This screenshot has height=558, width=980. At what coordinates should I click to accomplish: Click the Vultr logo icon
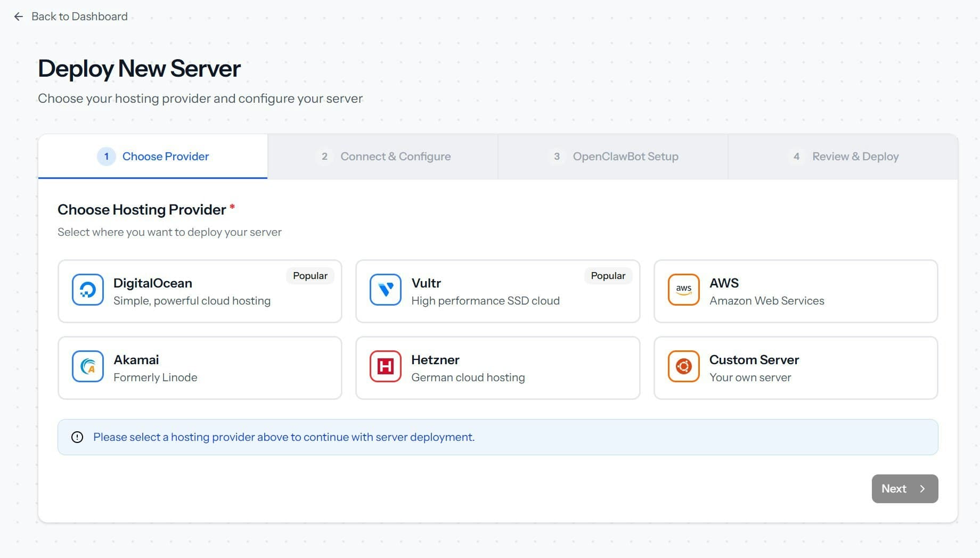[x=385, y=290]
